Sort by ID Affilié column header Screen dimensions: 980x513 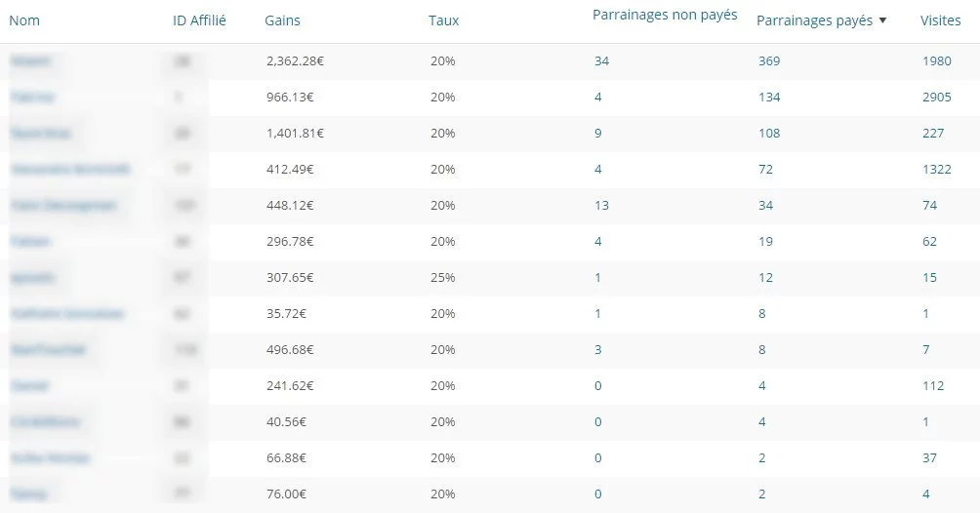[x=199, y=20]
